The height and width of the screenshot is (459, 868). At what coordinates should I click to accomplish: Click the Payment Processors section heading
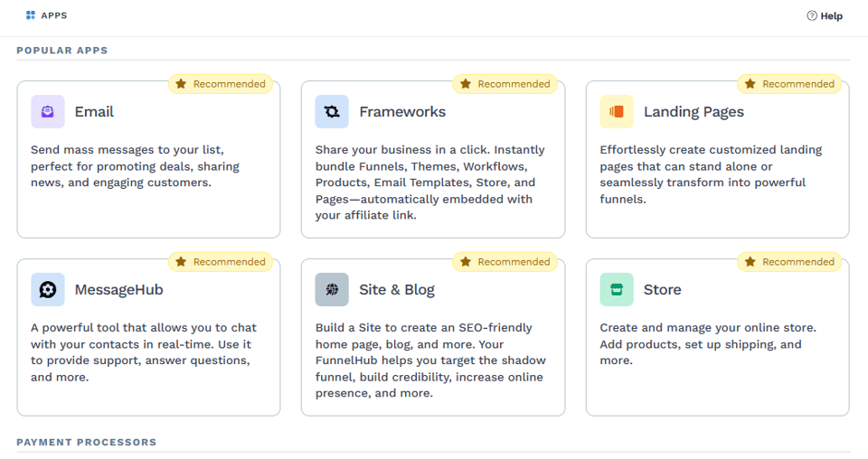point(87,443)
